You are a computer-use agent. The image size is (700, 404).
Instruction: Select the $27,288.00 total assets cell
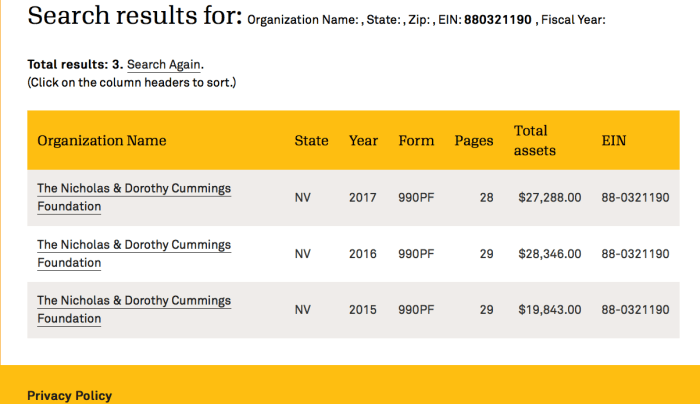(549, 198)
